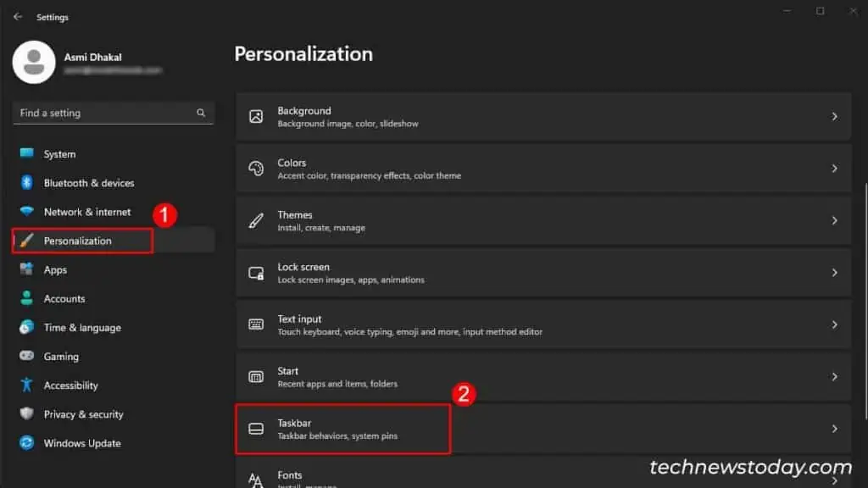Click the user profile avatar
The width and height of the screenshot is (868, 488).
34,62
